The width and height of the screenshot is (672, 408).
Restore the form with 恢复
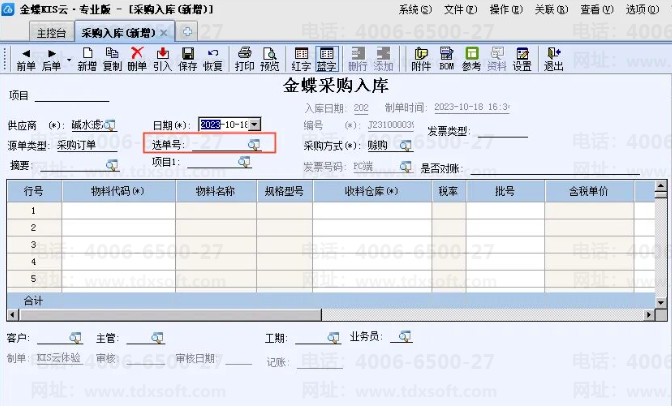click(x=213, y=59)
